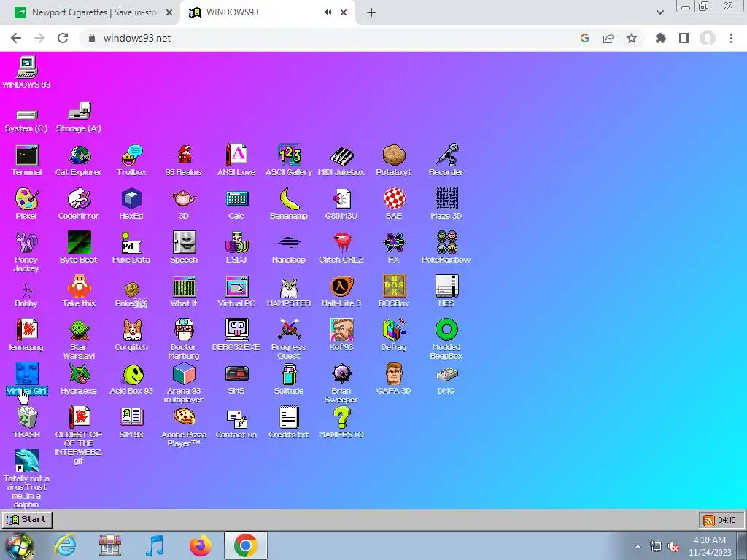Open Puke Data icon
Screen dimensions: 747x560
(131, 248)
